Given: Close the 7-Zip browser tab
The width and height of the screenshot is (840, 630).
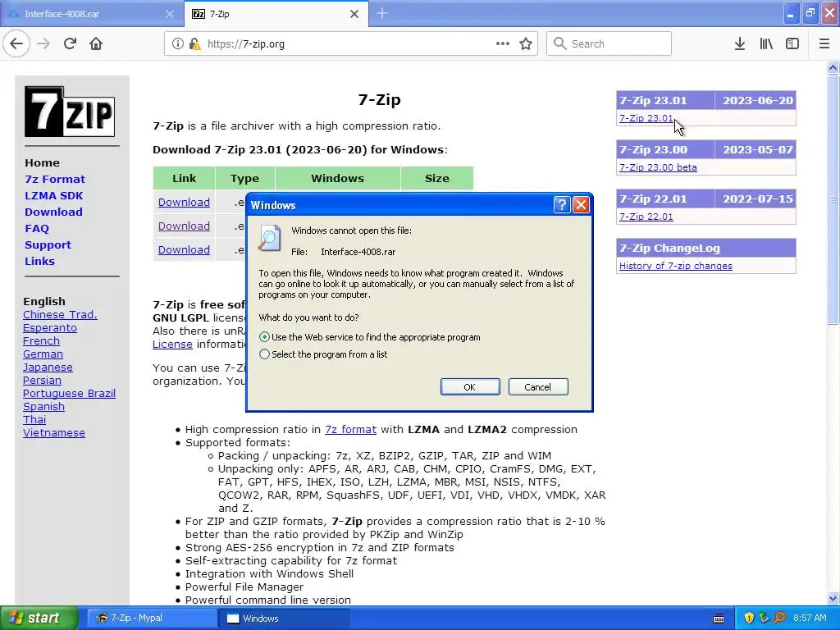Looking at the screenshot, I should click(x=354, y=14).
